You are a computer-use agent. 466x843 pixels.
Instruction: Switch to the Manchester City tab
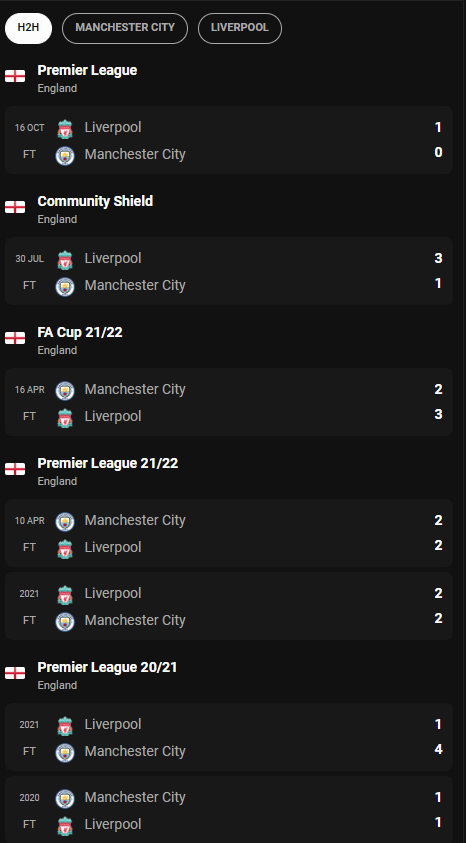(125, 28)
